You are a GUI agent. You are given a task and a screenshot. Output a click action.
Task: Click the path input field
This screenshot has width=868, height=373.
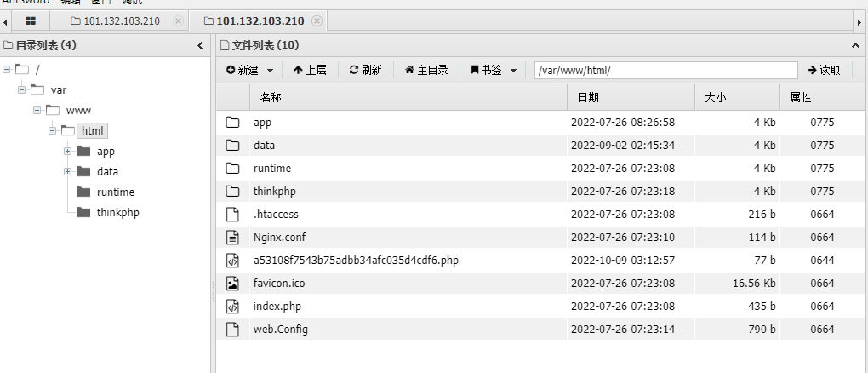pyautogui.click(x=666, y=71)
